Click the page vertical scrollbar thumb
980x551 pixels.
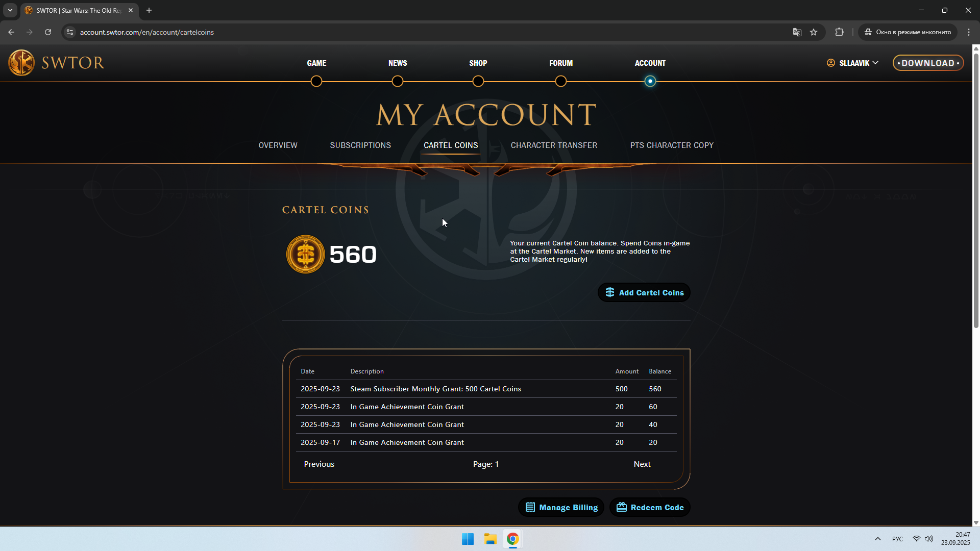click(x=976, y=191)
